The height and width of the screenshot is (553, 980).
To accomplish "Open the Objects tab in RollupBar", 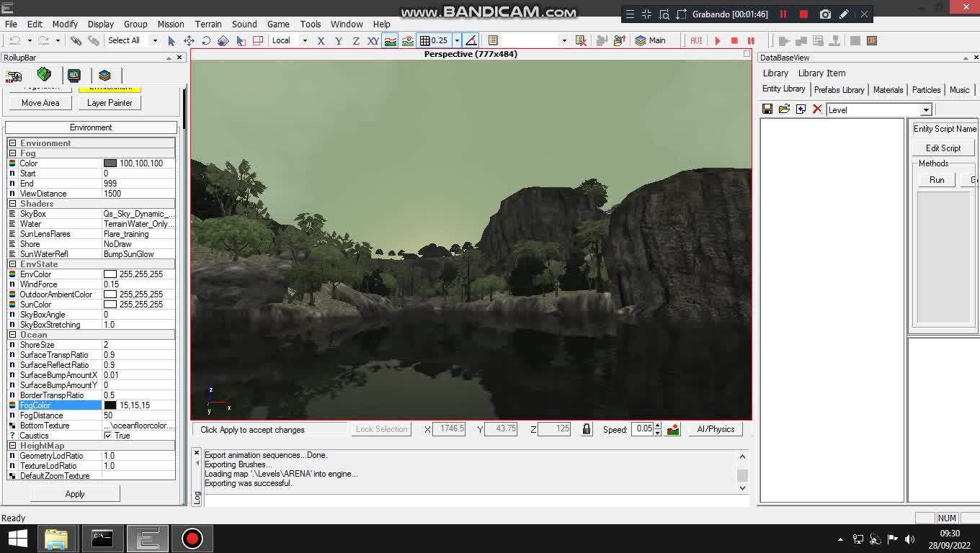I will click(14, 76).
